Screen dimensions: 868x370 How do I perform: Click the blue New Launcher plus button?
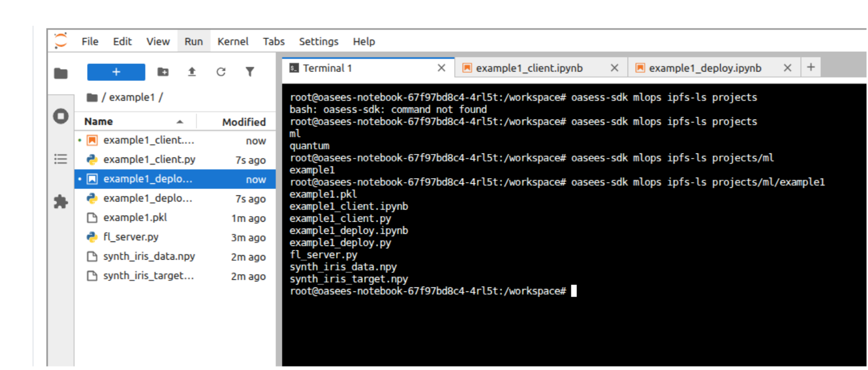click(x=116, y=72)
